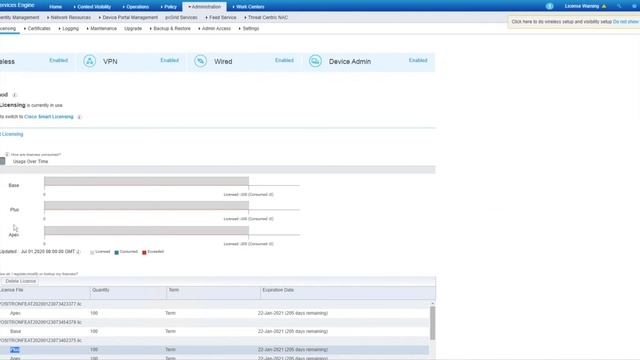Click the Device Admin icon
The image size is (640, 360).
point(315,61)
